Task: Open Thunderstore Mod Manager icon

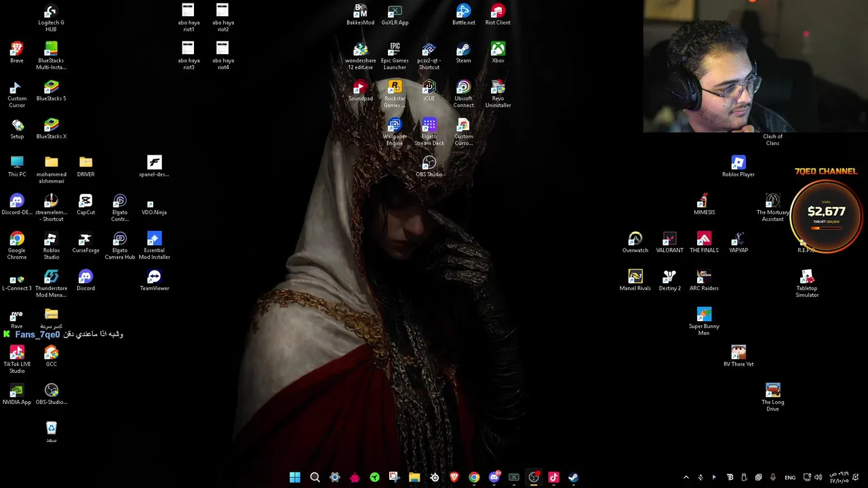Action: [x=51, y=284]
